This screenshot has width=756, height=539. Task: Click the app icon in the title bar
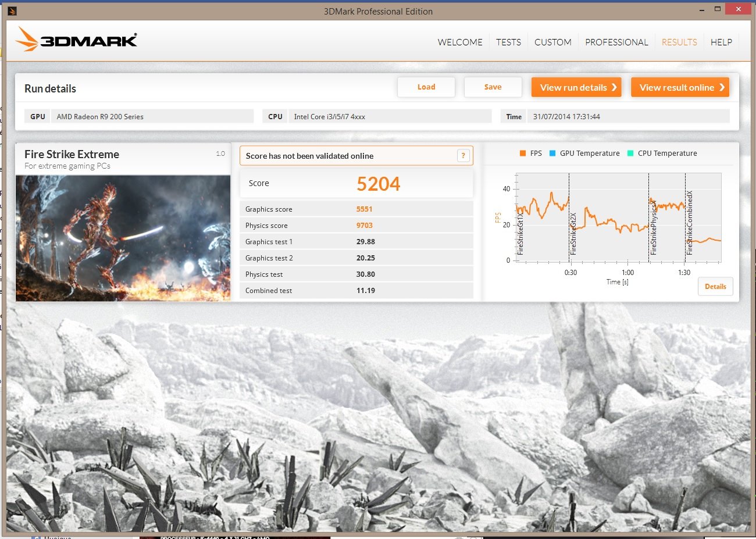tap(13, 11)
